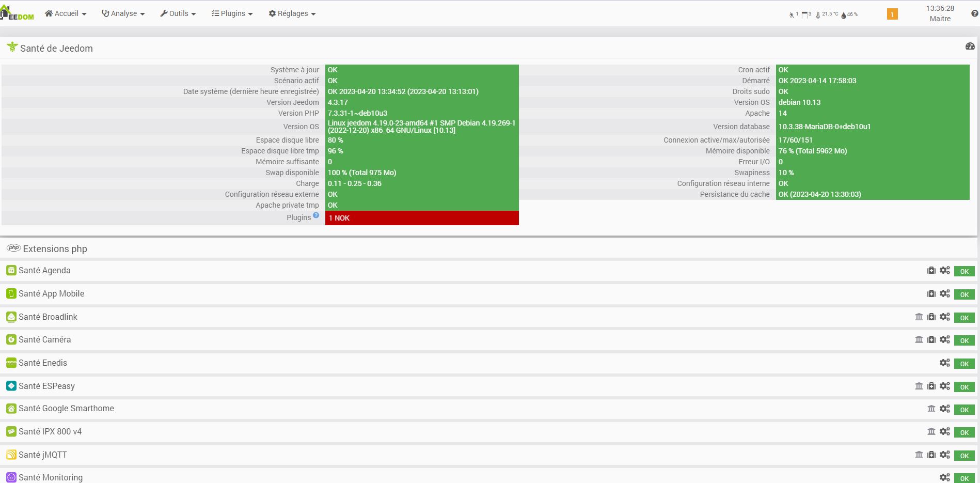
Task: Click the Monitoring plugin icon
Action: 11,477
